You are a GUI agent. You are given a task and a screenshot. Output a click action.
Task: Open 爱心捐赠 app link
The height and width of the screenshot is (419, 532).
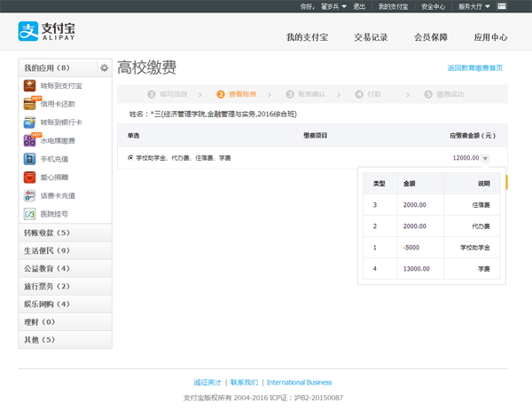click(x=55, y=178)
